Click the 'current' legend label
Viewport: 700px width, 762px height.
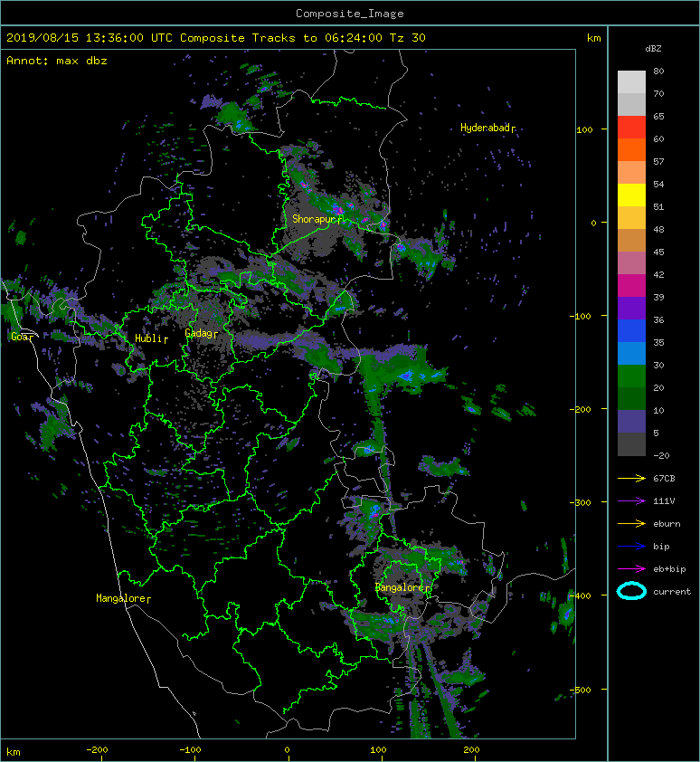tap(672, 592)
